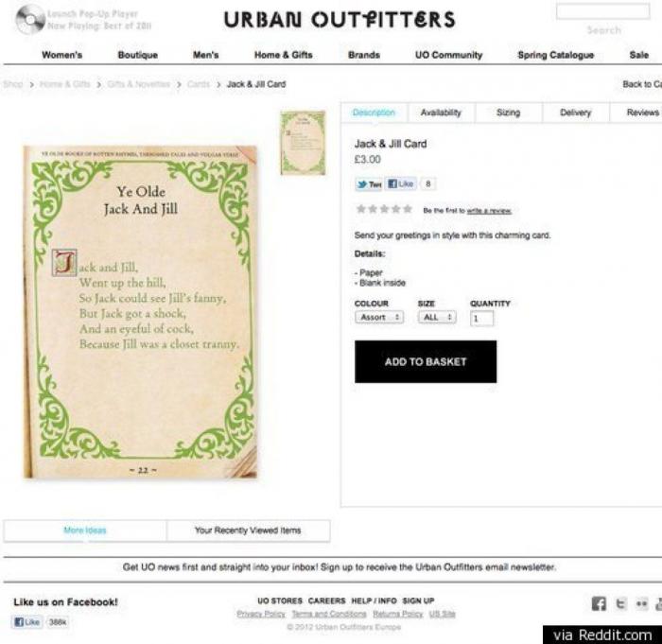Screen dimensions: 662x644
Task: Click the Add to Basket button
Action: pyautogui.click(x=426, y=361)
